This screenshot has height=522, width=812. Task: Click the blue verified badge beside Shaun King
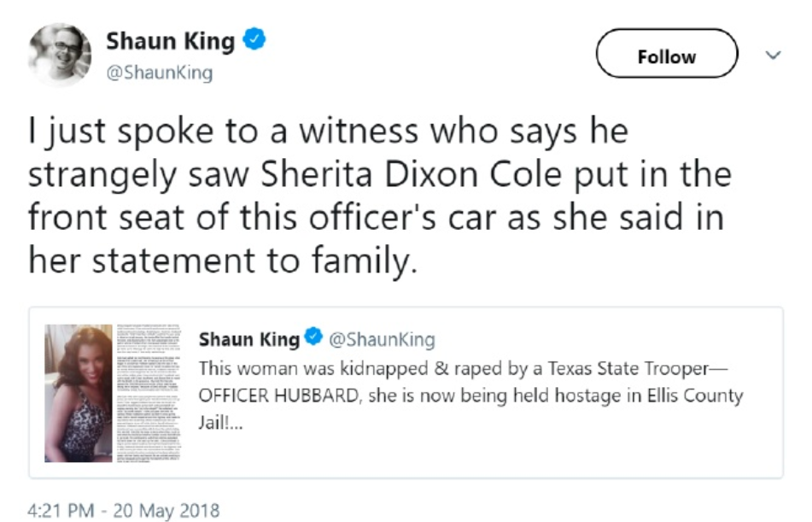click(x=254, y=39)
